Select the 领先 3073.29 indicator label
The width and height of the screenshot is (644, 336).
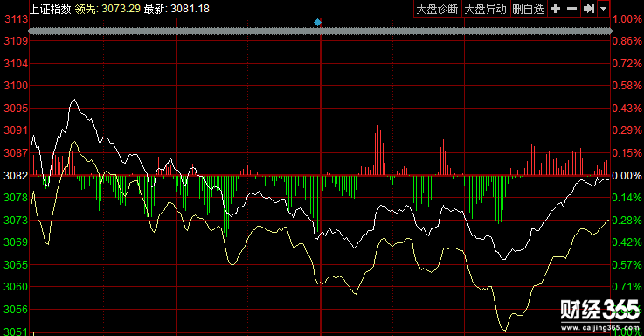pyautogui.click(x=107, y=9)
